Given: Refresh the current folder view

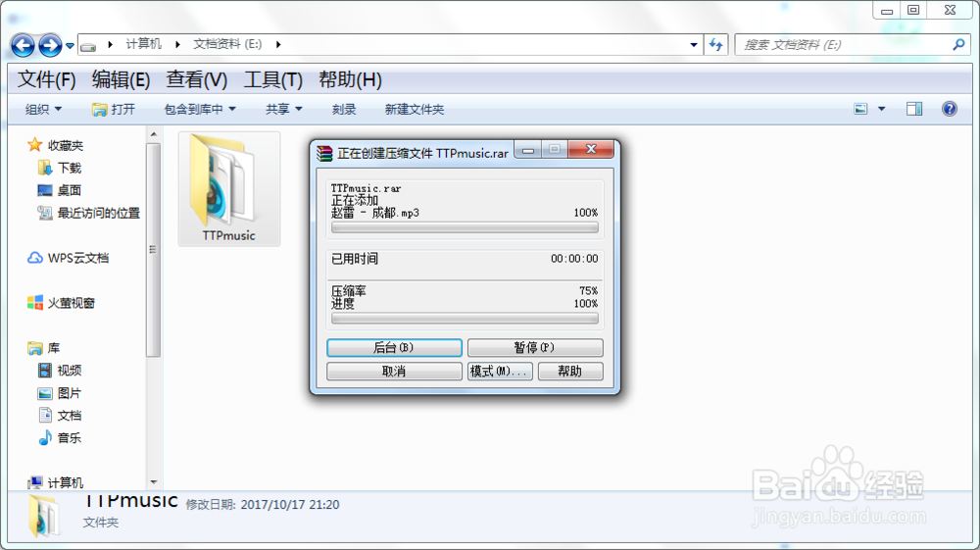Looking at the screenshot, I should 716,45.
